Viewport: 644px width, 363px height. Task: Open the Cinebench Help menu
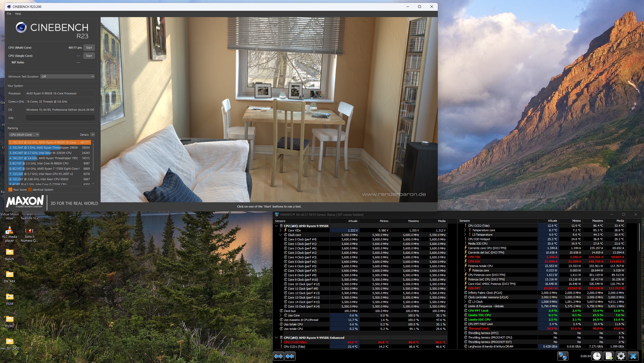coord(18,14)
